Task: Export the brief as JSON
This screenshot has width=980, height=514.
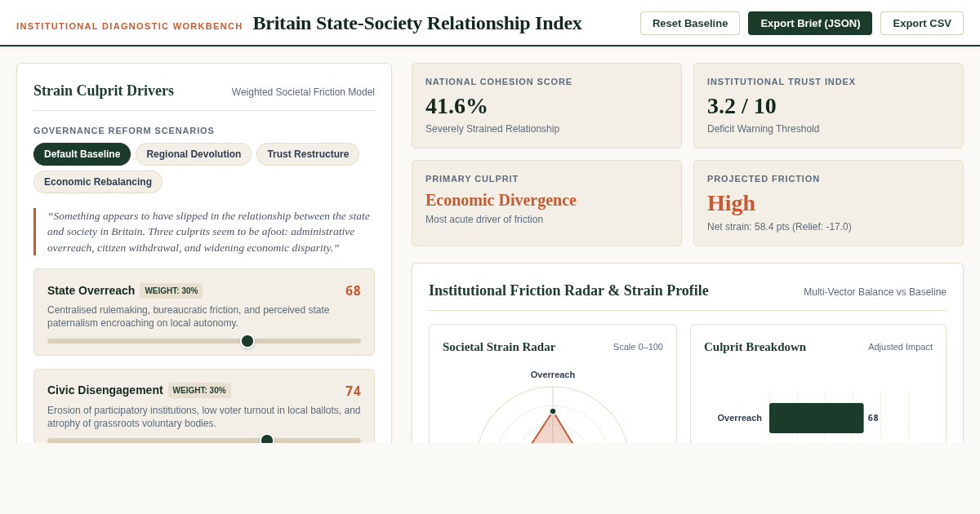Action: tap(810, 23)
